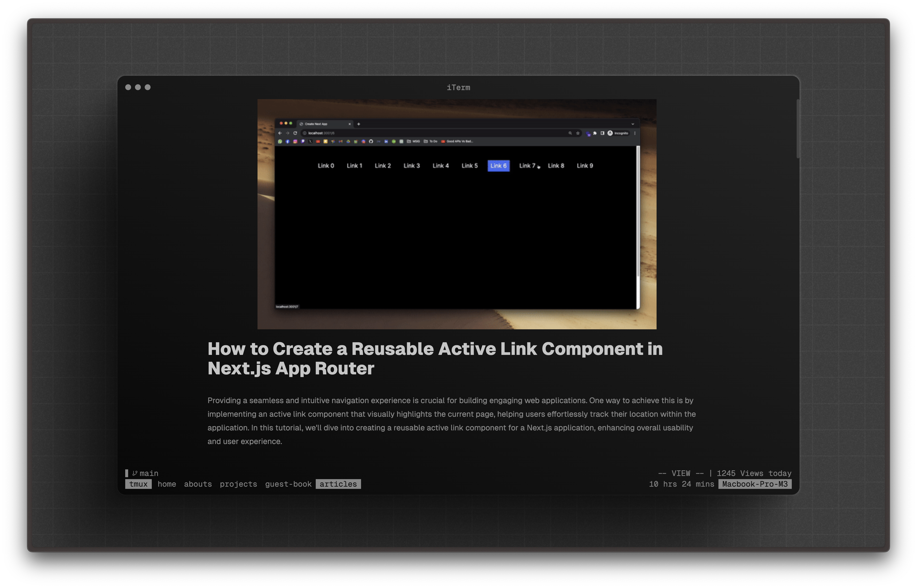Click the highlighted Link 6 nav link
This screenshot has height=588, width=917.
pyautogui.click(x=498, y=166)
